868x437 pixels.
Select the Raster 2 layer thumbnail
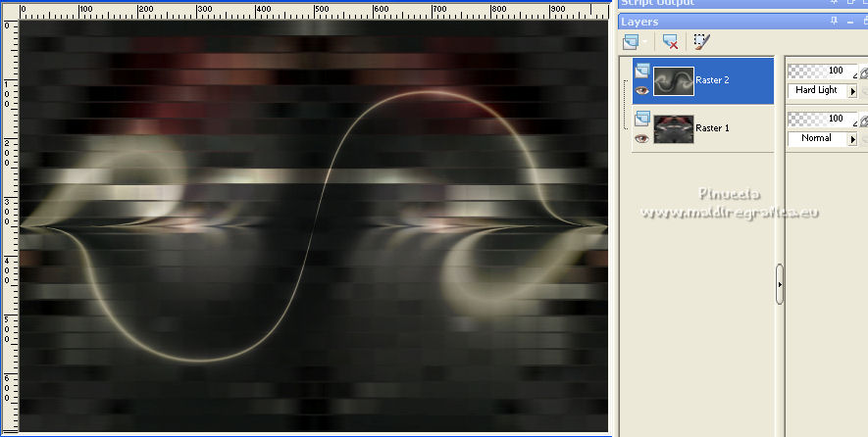click(x=673, y=81)
